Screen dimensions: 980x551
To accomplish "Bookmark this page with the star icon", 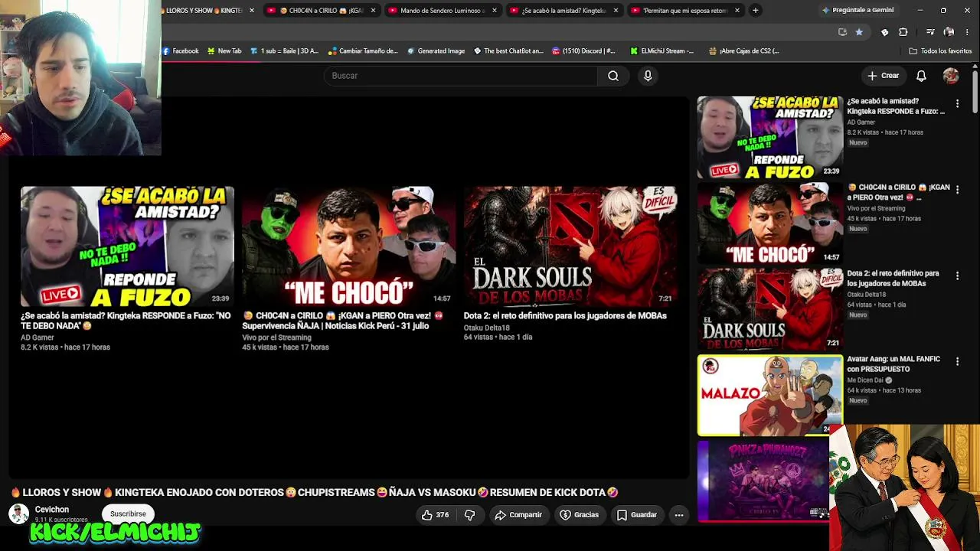I will (859, 32).
